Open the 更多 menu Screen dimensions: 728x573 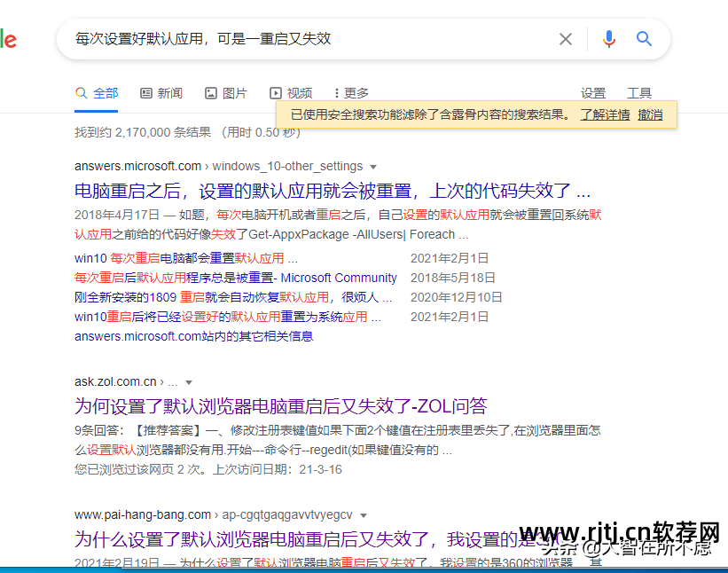pyautogui.click(x=351, y=93)
